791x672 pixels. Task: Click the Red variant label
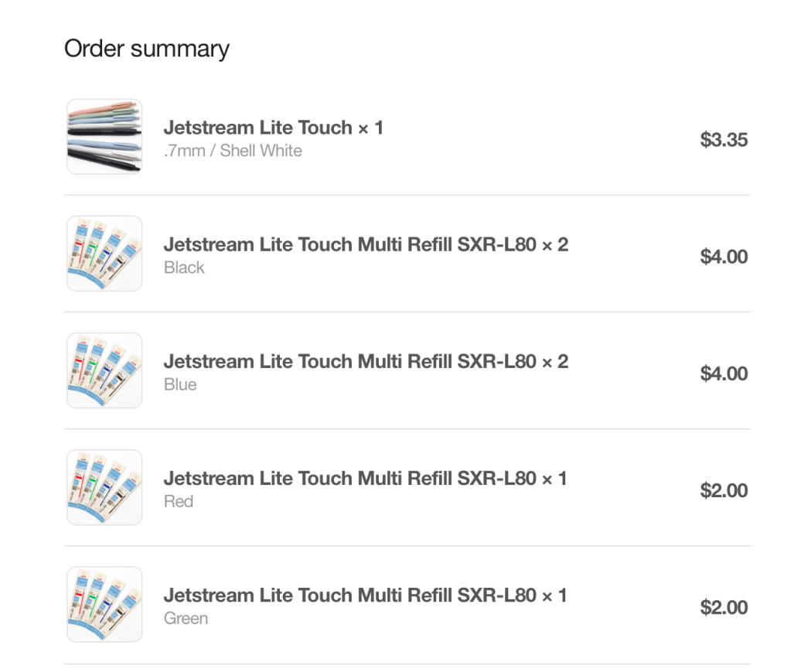[179, 501]
